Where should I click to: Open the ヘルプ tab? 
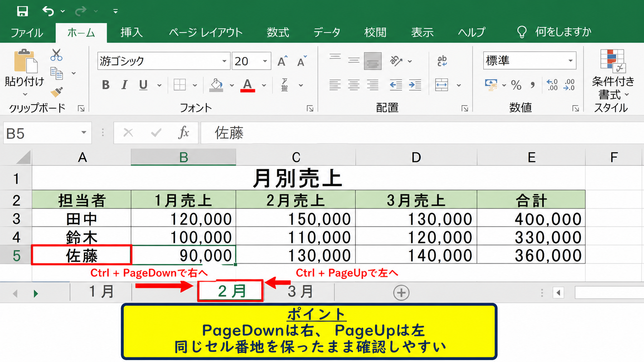click(x=471, y=32)
